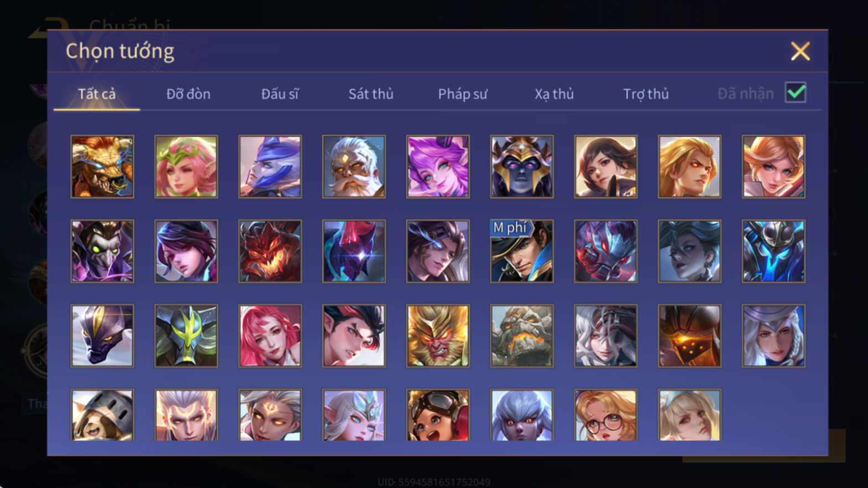Select the blonde girl with round glasses
Viewport: 868px width, 488px height.
606,415
